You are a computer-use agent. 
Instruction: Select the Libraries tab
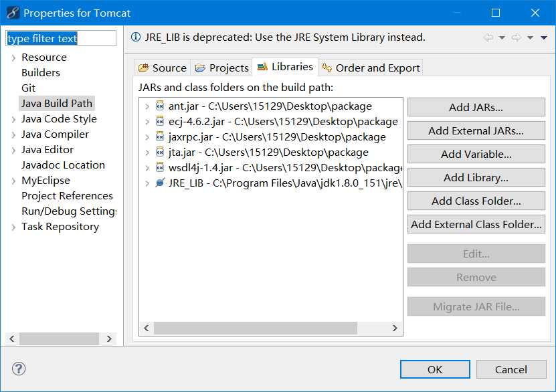pos(285,67)
